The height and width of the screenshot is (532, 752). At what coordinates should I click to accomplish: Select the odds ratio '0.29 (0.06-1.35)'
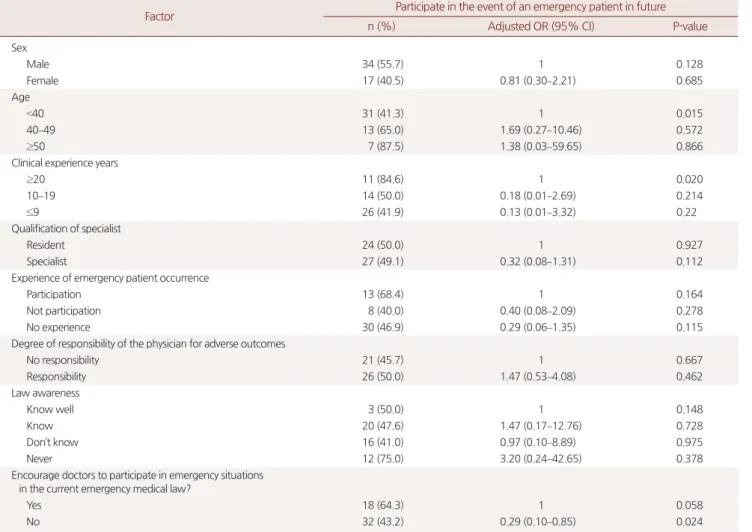538,327
